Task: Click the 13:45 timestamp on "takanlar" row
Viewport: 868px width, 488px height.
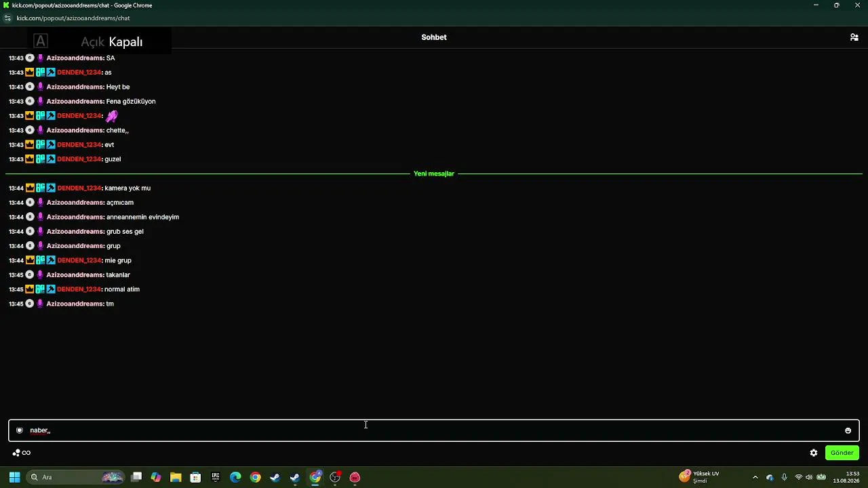Action: pos(16,275)
